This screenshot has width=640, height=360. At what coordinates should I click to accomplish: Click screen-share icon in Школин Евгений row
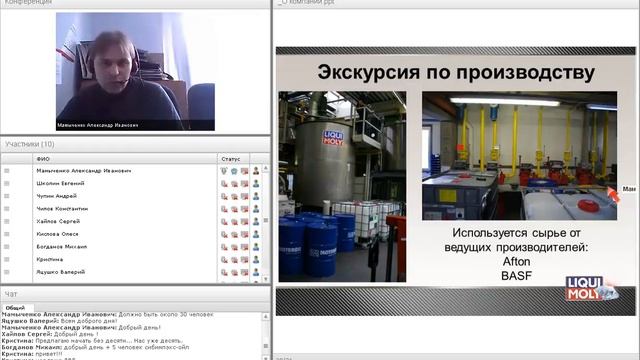[244, 184]
